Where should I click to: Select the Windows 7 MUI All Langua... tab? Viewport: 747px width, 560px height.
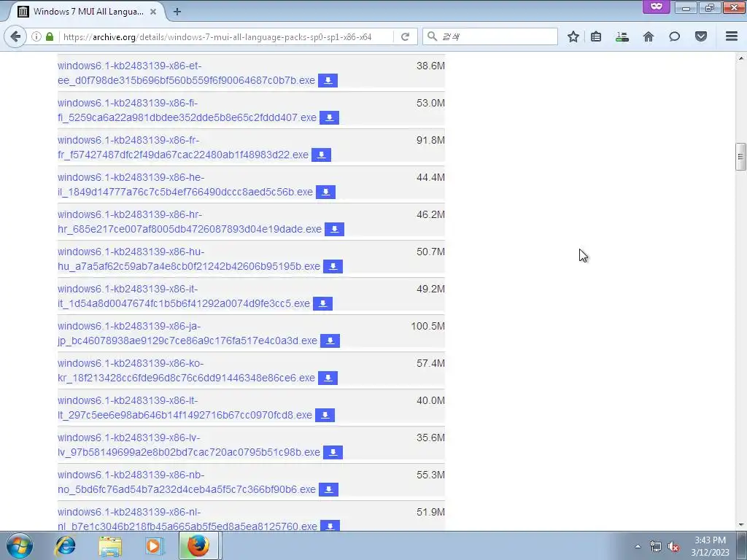[x=88, y=12]
